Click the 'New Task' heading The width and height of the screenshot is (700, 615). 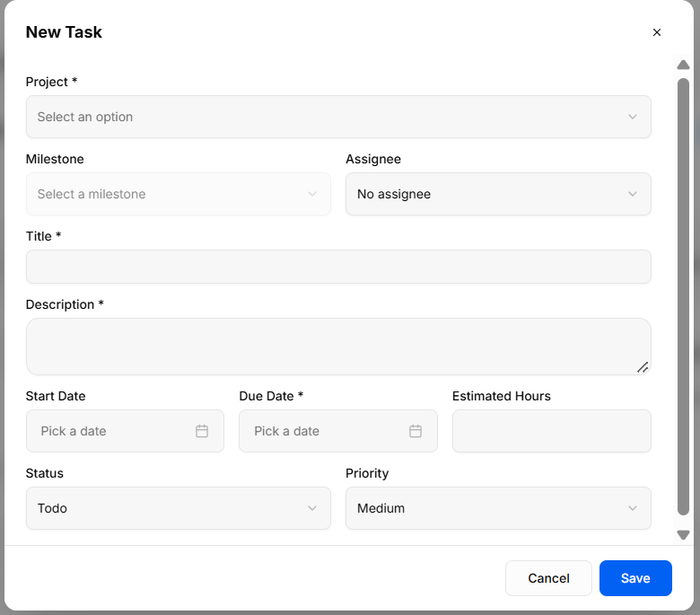[x=64, y=32]
